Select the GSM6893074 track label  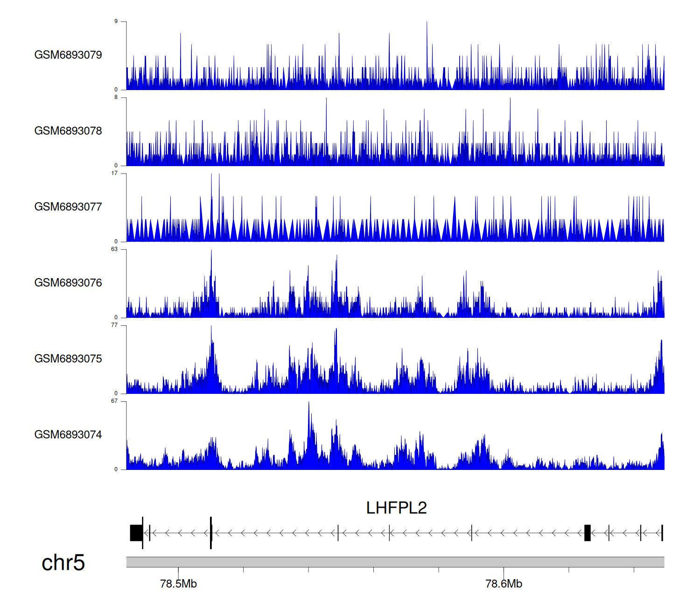68,435
